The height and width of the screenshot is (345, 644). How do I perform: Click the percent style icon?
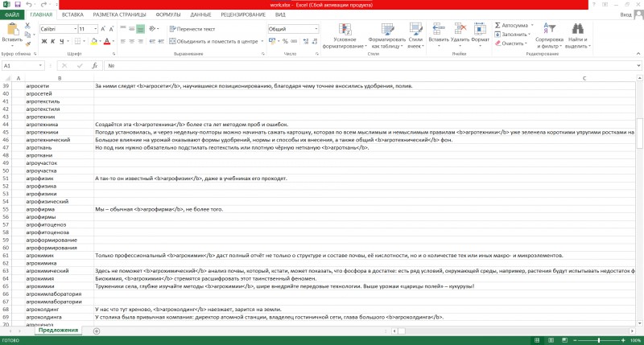click(285, 41)
